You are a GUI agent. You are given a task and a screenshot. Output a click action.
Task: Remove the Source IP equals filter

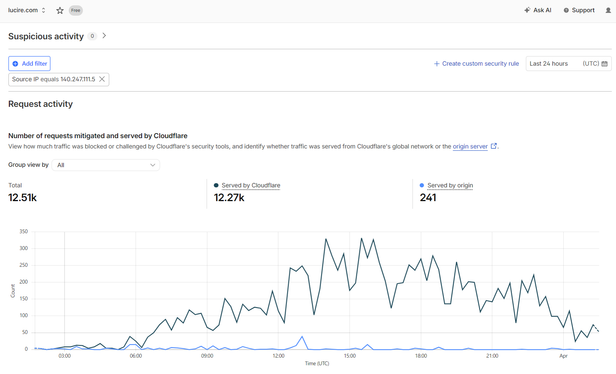click(x=102, y=79)
